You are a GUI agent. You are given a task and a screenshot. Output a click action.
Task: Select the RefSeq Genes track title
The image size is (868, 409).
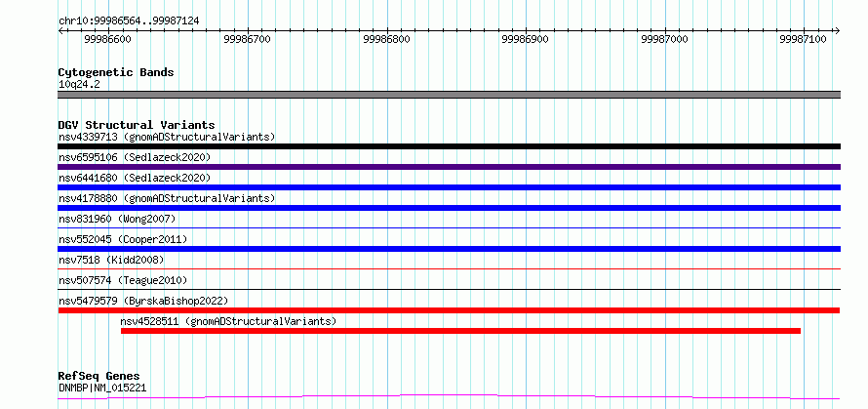click(99, 377)
